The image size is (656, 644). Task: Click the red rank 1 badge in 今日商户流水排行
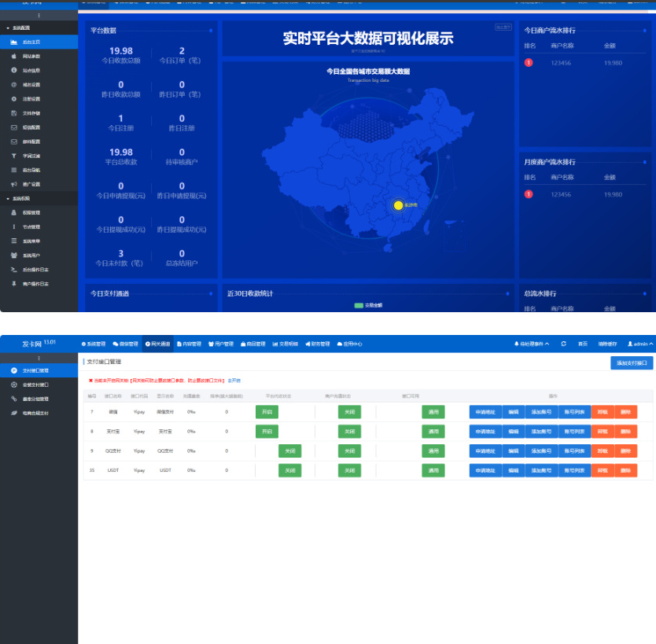point(529,63)
